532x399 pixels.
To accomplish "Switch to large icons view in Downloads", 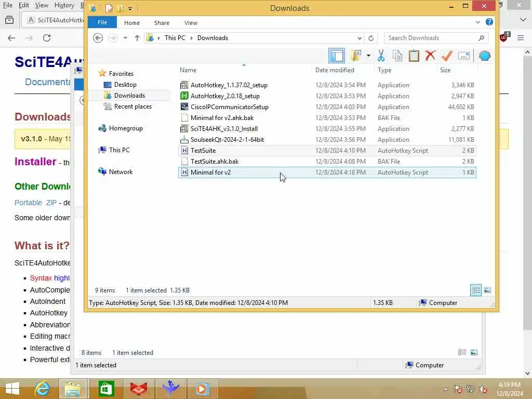I will pyautogui.click(x=487, y=290).
